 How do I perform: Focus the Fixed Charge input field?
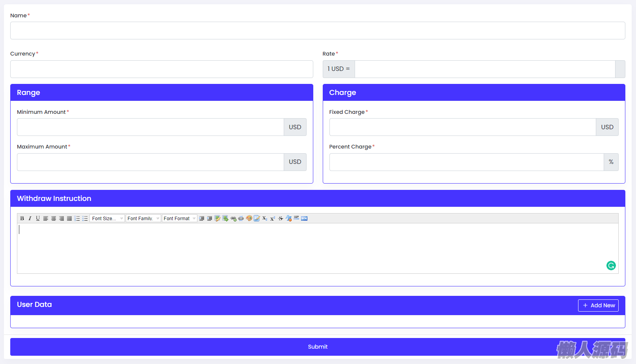[x=463, y=127]
